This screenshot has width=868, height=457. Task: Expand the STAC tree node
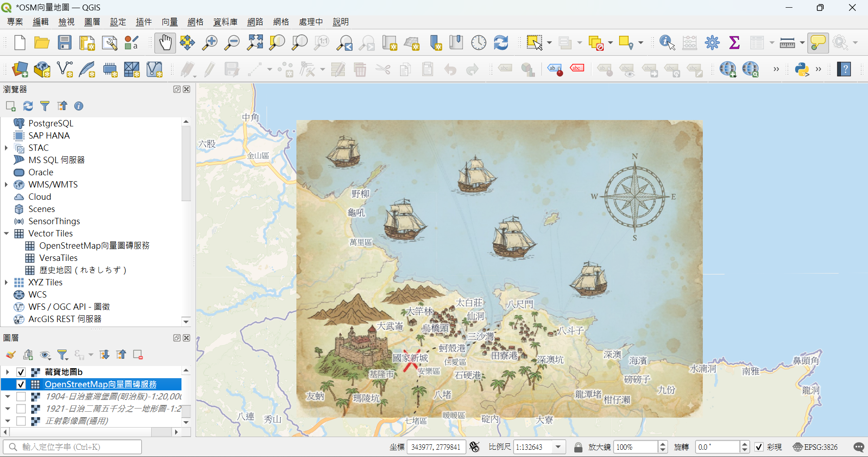(6, 148)
